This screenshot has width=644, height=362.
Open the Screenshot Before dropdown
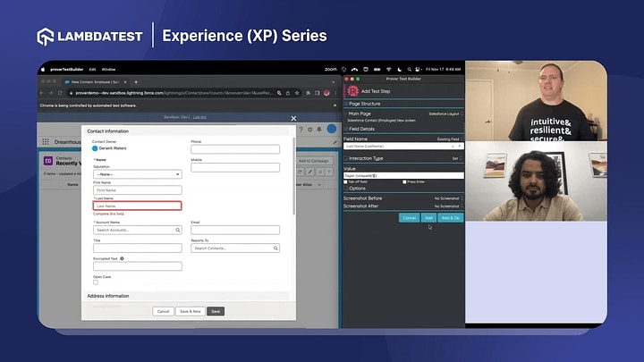448,198
